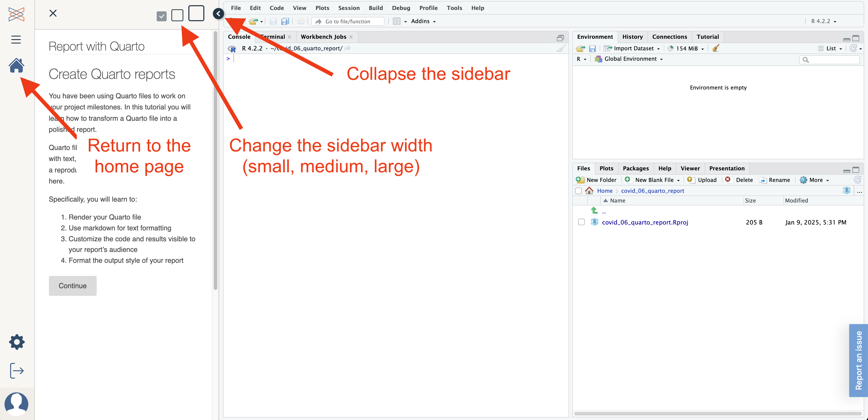Open the hamburger menu in sidebar
868x420 pixels.
(x=16, y=39)
